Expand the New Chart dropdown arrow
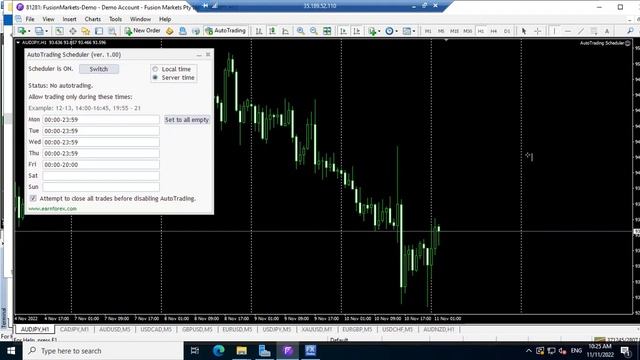The height and width of the screenshot is (360, 640). click(x=29, y=31)
